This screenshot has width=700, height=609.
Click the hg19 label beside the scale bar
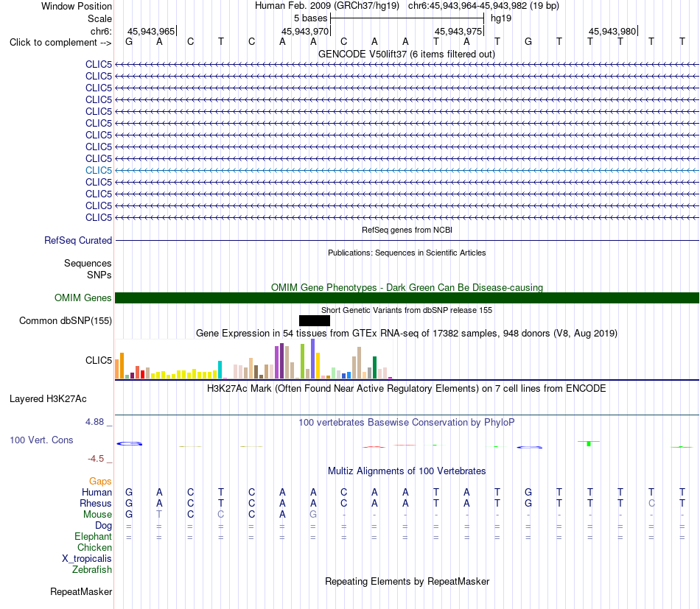point(501,18)
